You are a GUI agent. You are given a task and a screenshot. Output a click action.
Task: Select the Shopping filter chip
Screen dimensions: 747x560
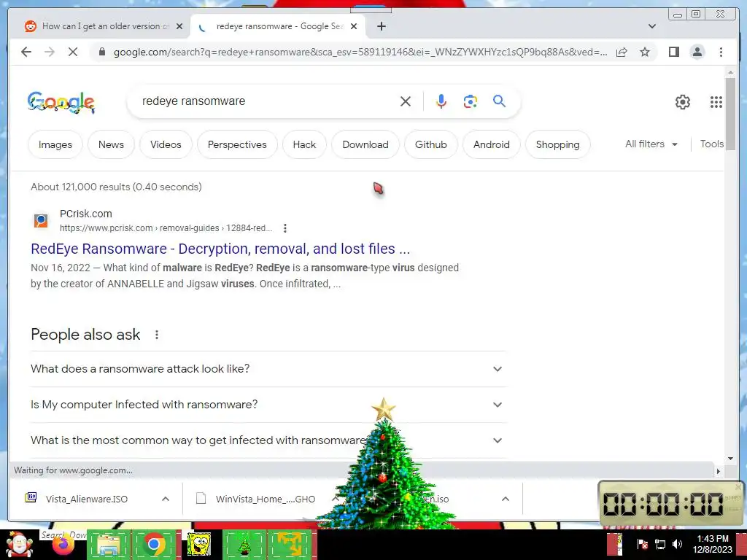[558, 144]
